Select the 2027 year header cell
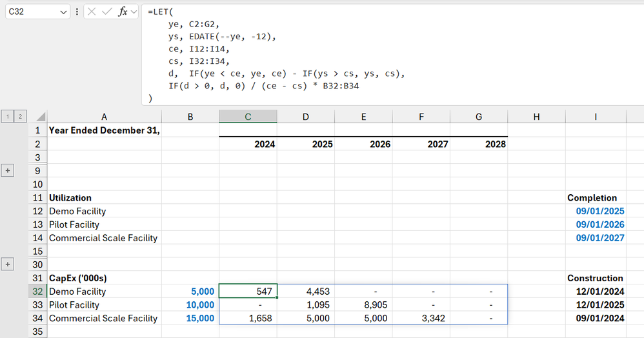The image size is (644, 338). [421, 144]
